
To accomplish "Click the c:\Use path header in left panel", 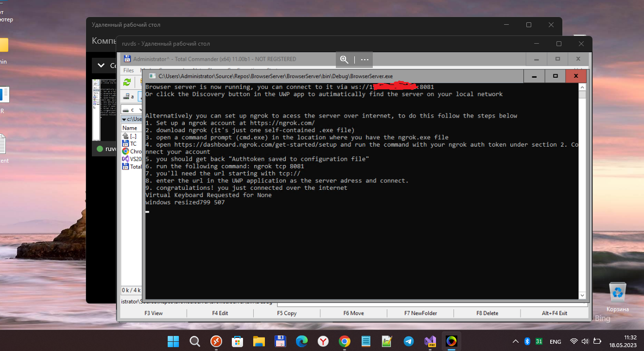I will point(132,119).
